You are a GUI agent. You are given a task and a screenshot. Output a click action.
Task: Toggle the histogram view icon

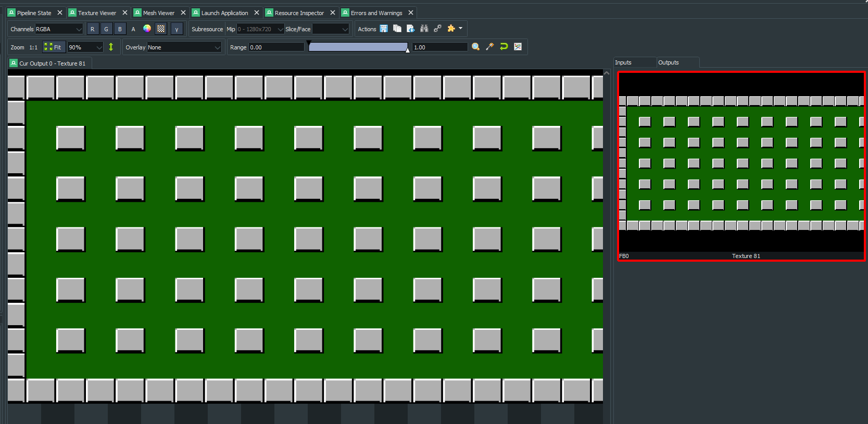point(518,47)
